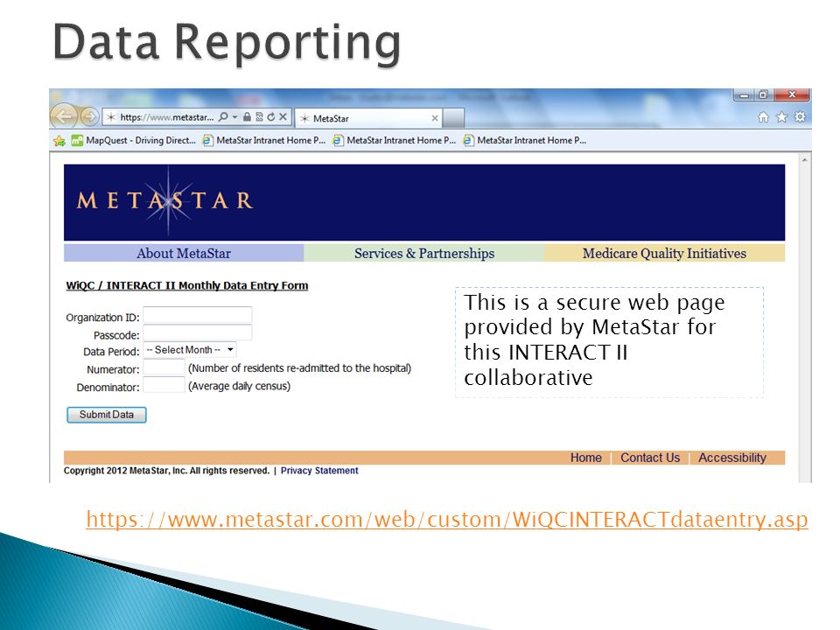Expand the Select Month data period dropdown

tap(190, 350)
